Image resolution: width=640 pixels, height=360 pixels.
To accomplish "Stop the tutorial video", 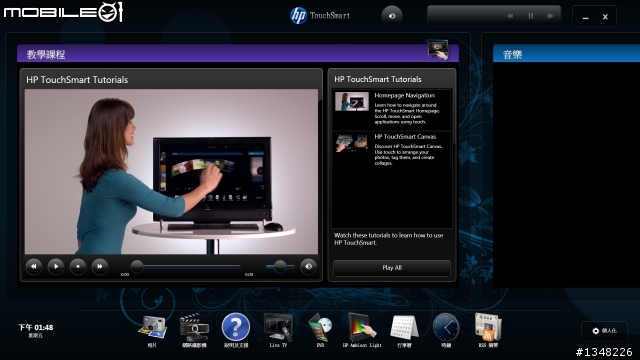I will coord(78,267).
